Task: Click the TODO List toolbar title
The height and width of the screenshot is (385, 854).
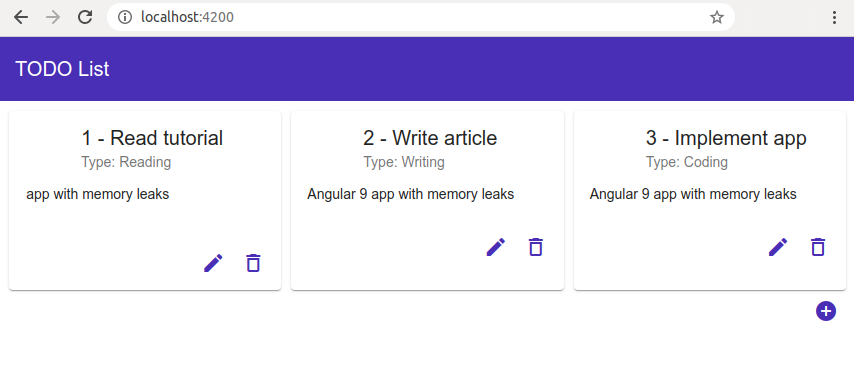Action: pyautogui.click(x=62, y=69)
